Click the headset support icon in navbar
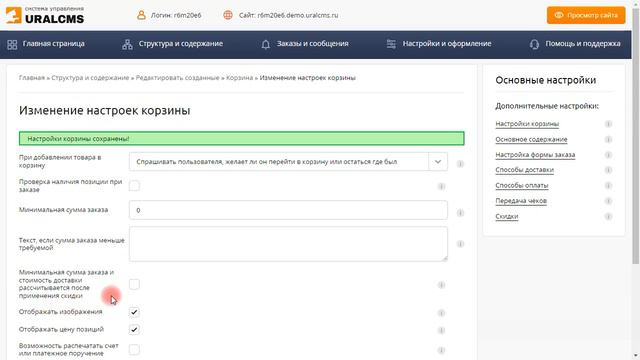Viewport: 640px width, 360px height. pyautogui.click(x=534, y=44)
